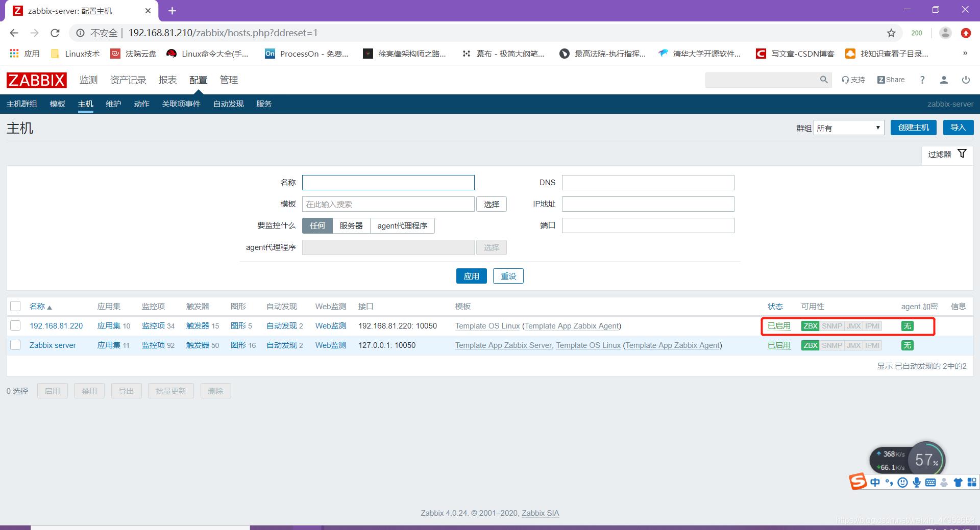The width and height of the screenshot is (980, 530).
Task: Click the 端口 filter input field
Action: 648,225
